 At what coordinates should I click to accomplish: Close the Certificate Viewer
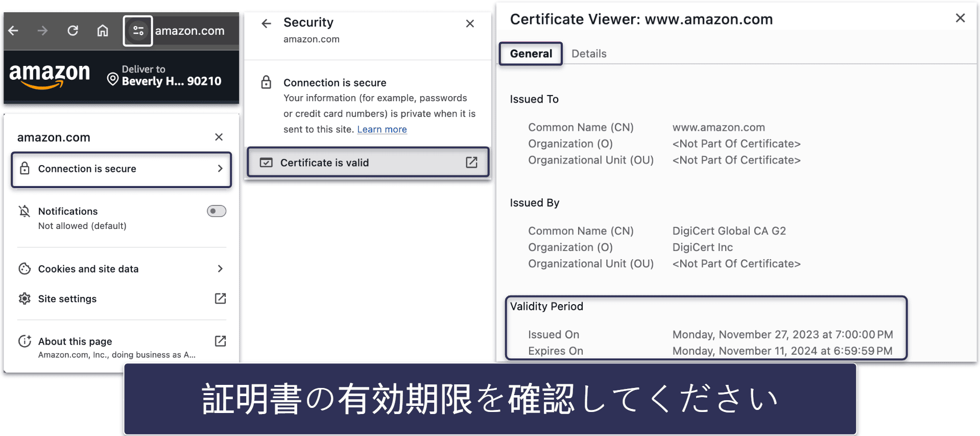(x=960, y=18)
